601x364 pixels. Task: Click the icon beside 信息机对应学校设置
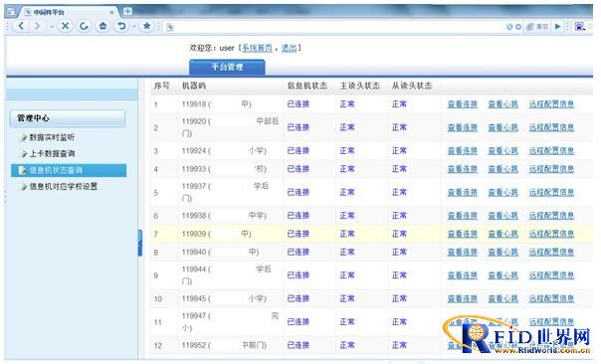(23, 187)
